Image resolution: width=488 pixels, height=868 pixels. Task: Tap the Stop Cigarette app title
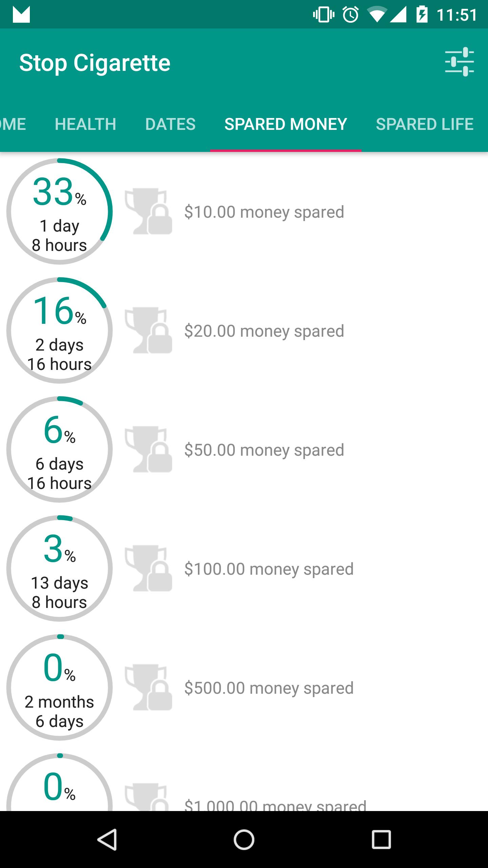point(95,63)
